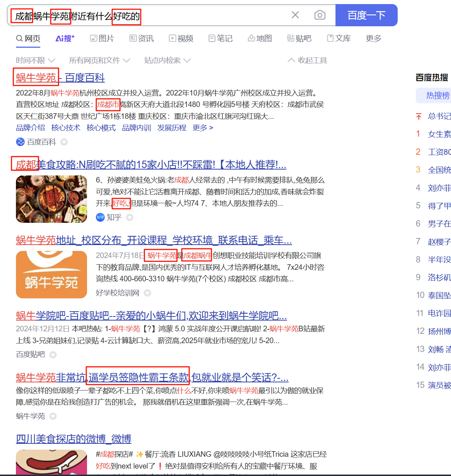451x476 pixels.
Task: Collapse the tools via 收起工具
Action: tap(307, 60)
